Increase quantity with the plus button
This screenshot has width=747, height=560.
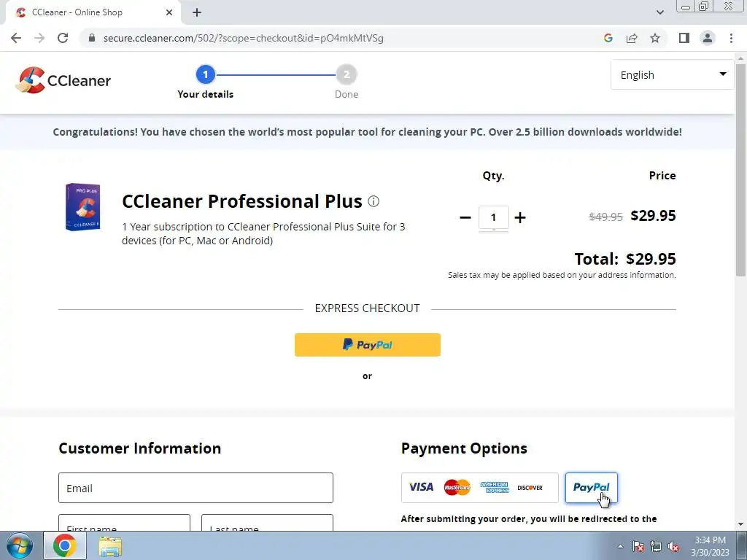coord(520,217)
